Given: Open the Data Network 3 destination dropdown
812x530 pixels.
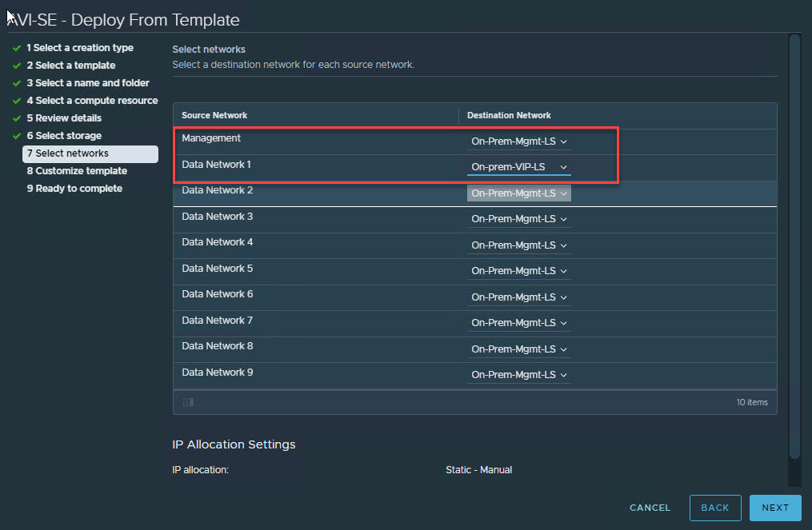Looking at the screenshot, I should click(518, 219).
